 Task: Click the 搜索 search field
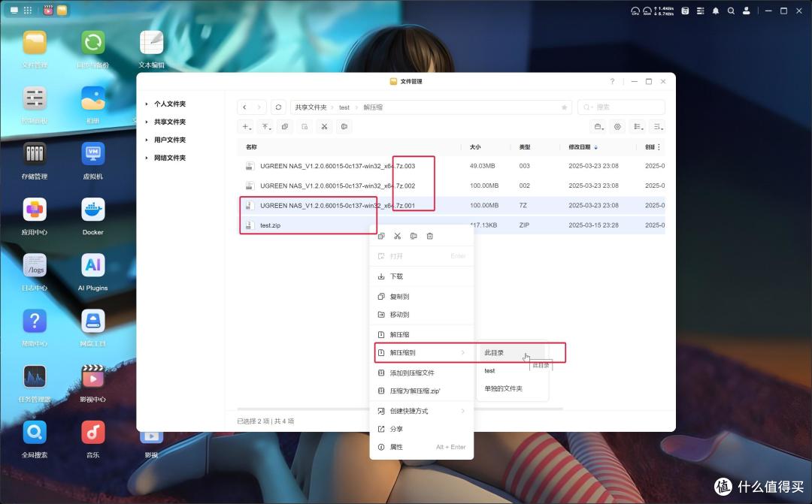(621, 107)
